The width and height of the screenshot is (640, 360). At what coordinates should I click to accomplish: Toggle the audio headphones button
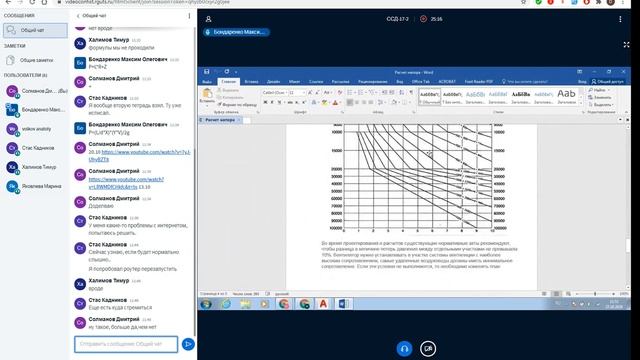coord(404,349)
